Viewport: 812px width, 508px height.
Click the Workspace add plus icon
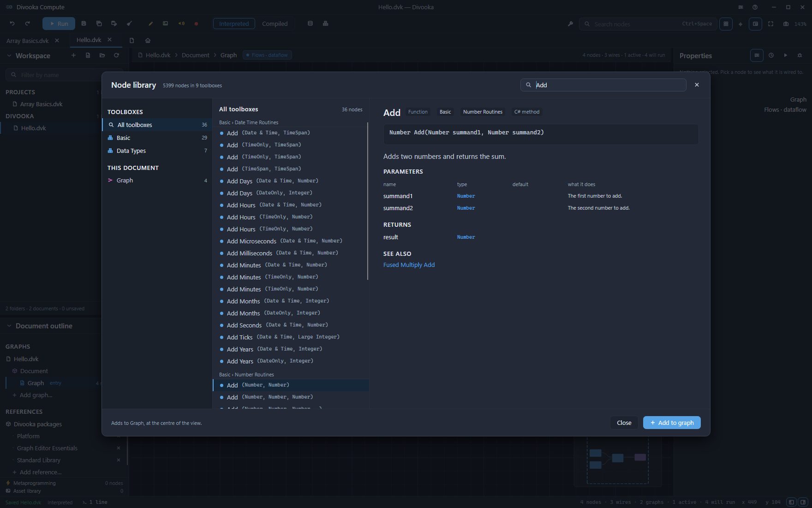click(x=73, y=55)
